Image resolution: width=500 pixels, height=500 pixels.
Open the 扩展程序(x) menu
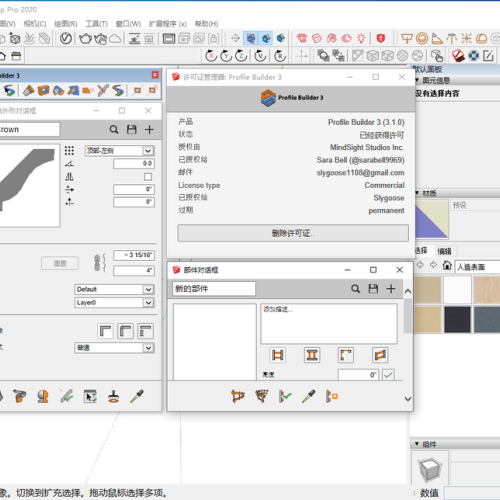[x=167, y=24]
